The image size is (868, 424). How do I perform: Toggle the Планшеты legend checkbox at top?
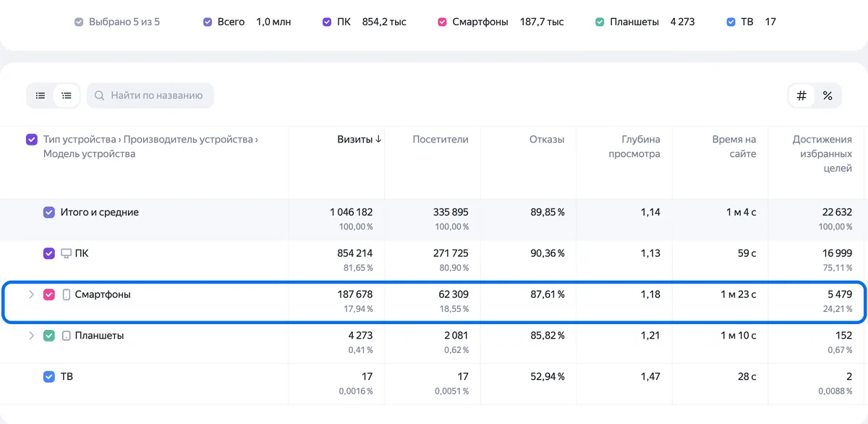(x=600, y=22)
